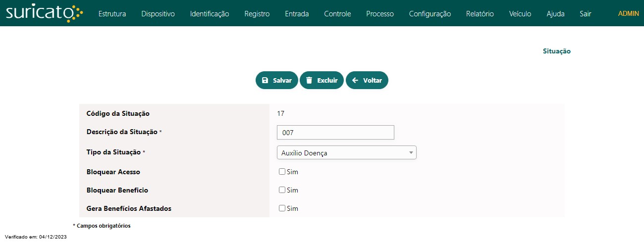Click the Verificado em 04/12/2023 text
This screenshot has height=244, width=644.
[x=36, y=237]
